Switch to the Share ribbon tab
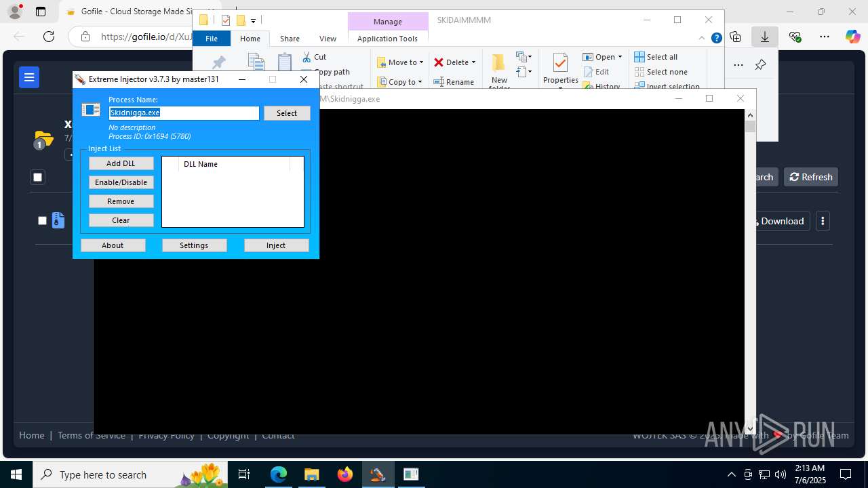 click(290, 39)
